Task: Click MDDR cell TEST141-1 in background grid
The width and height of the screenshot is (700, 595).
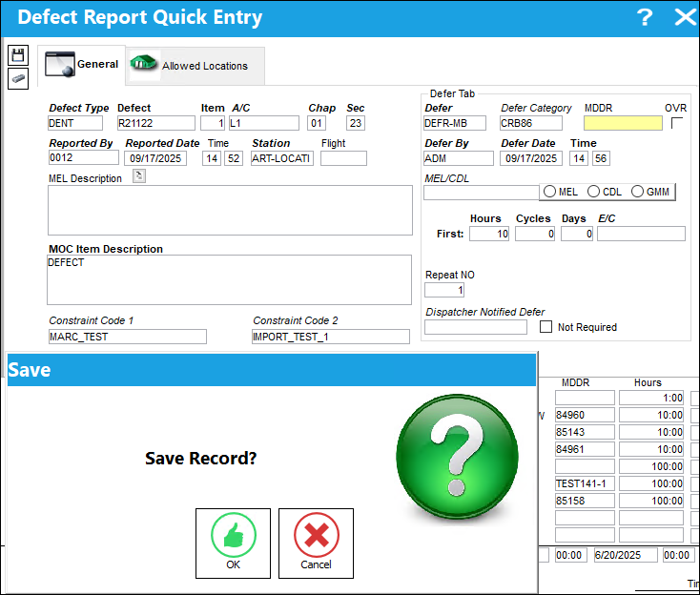Action: [585, 483]
